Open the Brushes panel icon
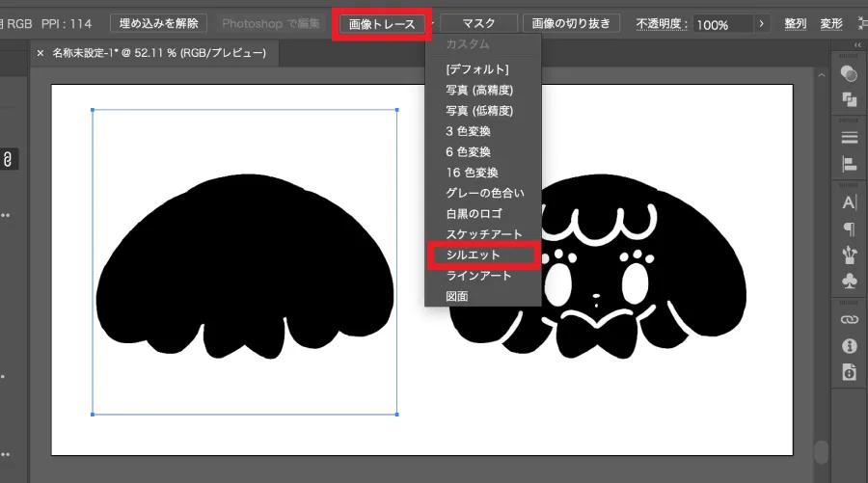 point(849,255)
